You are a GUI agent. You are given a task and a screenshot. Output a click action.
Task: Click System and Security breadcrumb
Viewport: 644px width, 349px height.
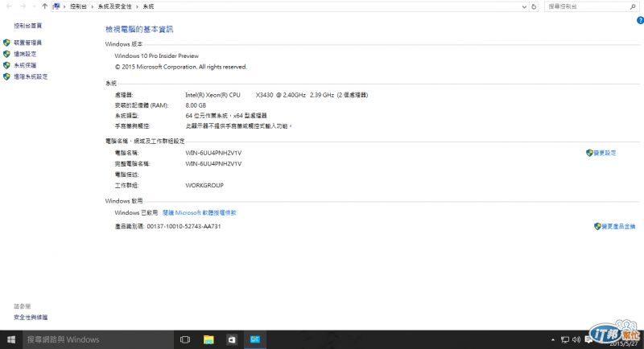[x=114, y=6]
